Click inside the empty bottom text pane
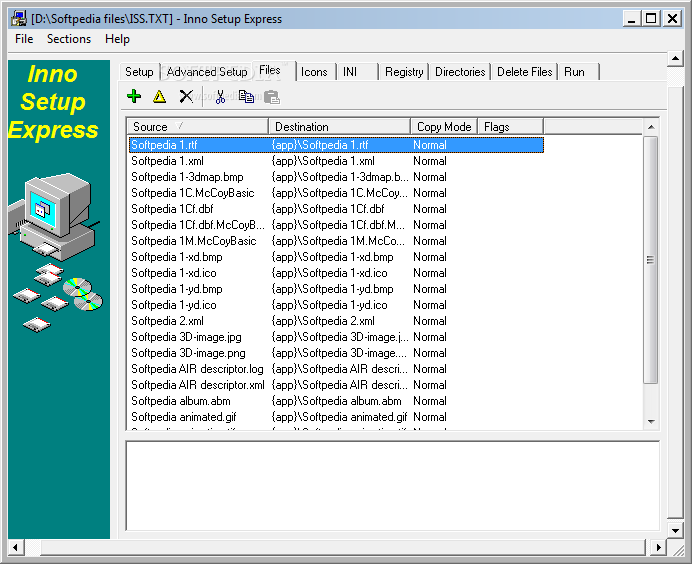The image size is (692, 564). coord(392,486)
